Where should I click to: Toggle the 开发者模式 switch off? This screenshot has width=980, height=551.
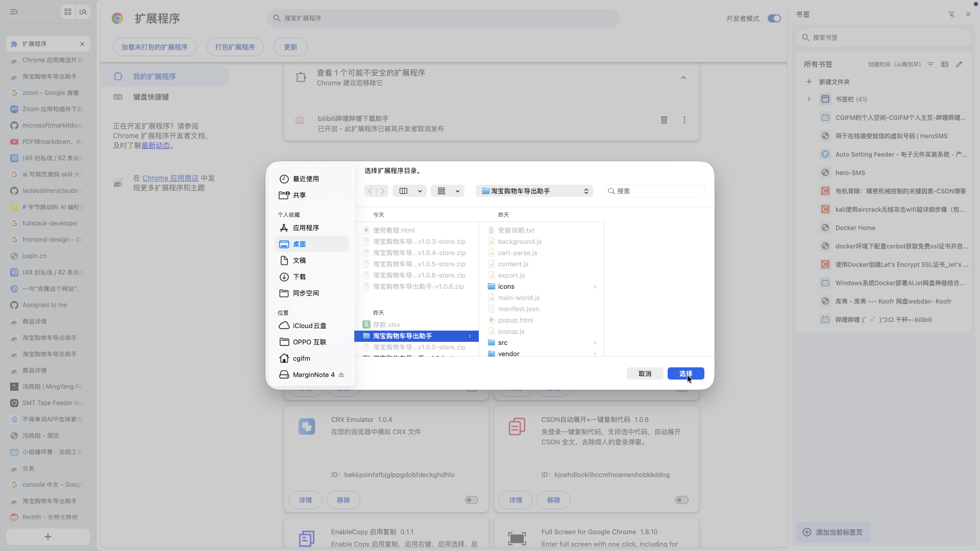click(774, 18)
